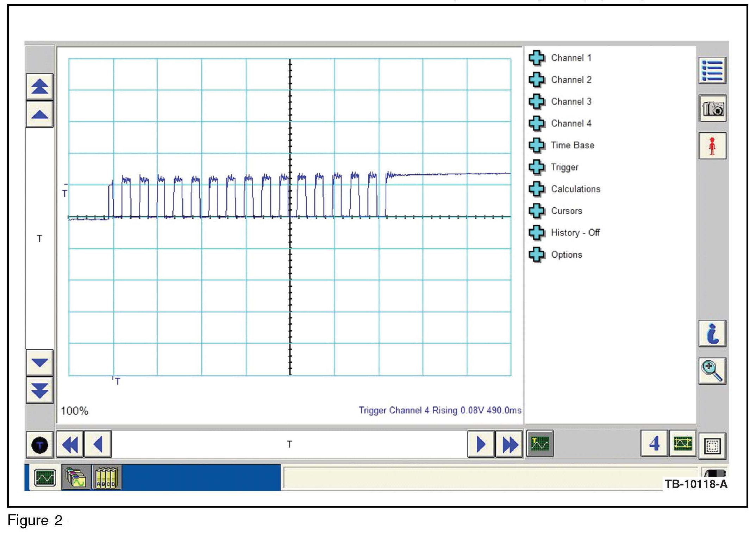
Task: Select the magnifying glass zoom icon
Action: [x=712, y=371]
